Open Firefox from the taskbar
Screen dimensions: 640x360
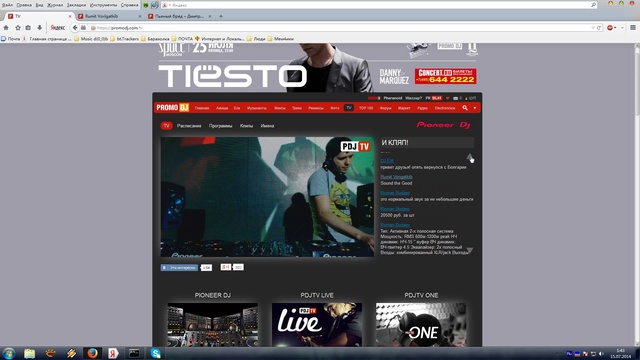click(x=92, y=353)
